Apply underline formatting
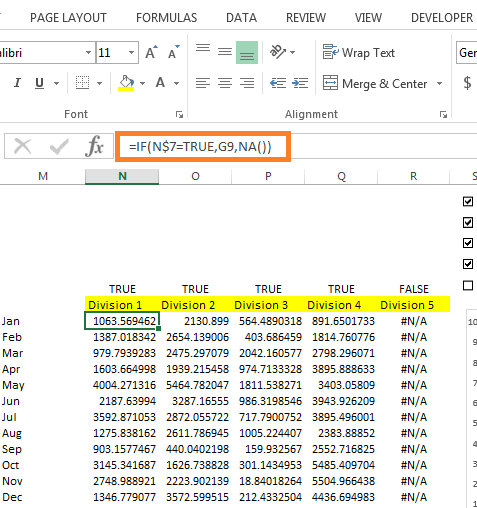This screenshot has height=508, width=477. click(x=39, y=83)
